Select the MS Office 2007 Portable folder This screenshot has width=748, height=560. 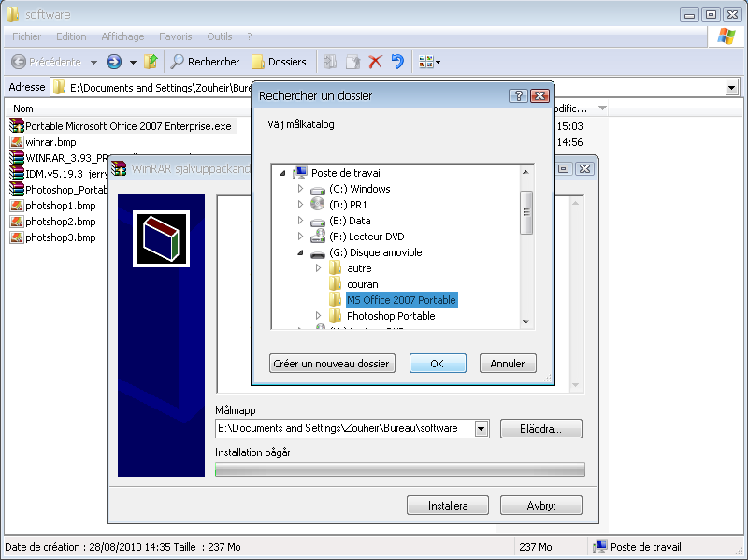coord(401,300)
